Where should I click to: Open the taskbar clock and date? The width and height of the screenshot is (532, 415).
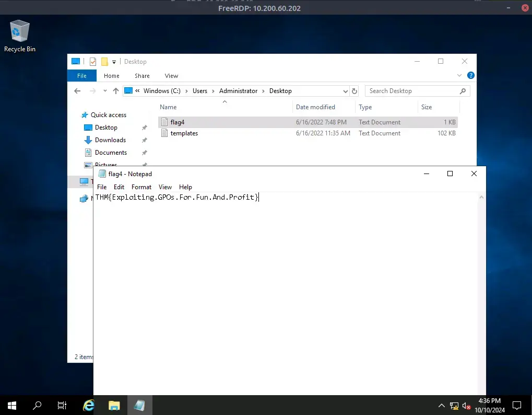[490, 405]
